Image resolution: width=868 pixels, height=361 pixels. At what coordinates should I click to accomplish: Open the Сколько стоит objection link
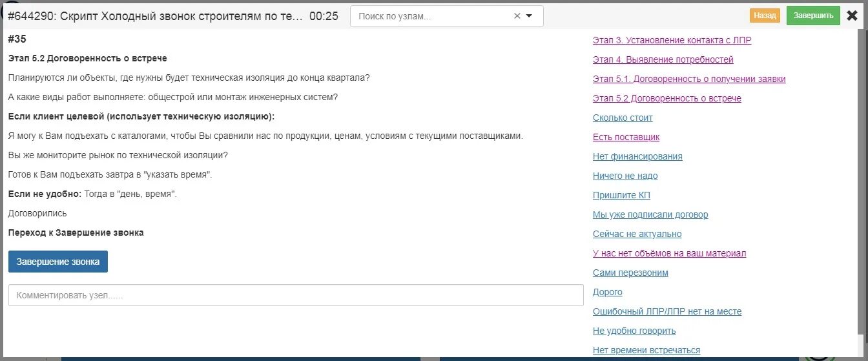pyautogui.click(x=623, y=118)
